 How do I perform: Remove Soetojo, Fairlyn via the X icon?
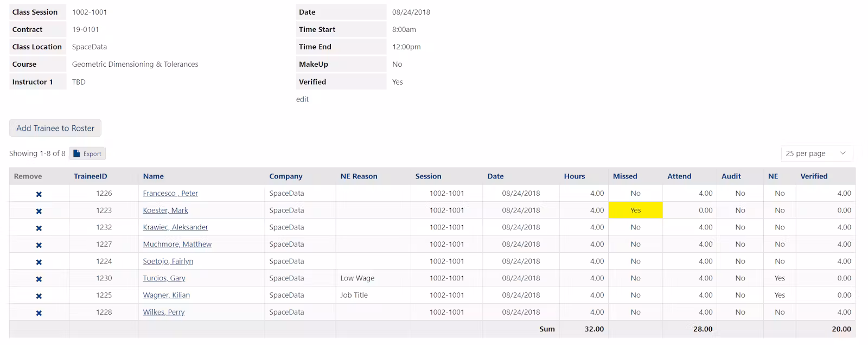point(39,262)
